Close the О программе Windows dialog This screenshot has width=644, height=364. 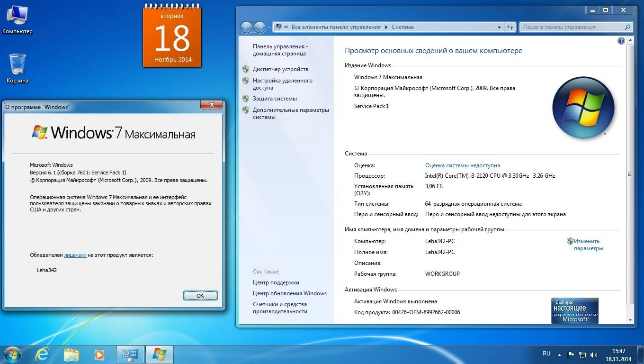(211, 105)
